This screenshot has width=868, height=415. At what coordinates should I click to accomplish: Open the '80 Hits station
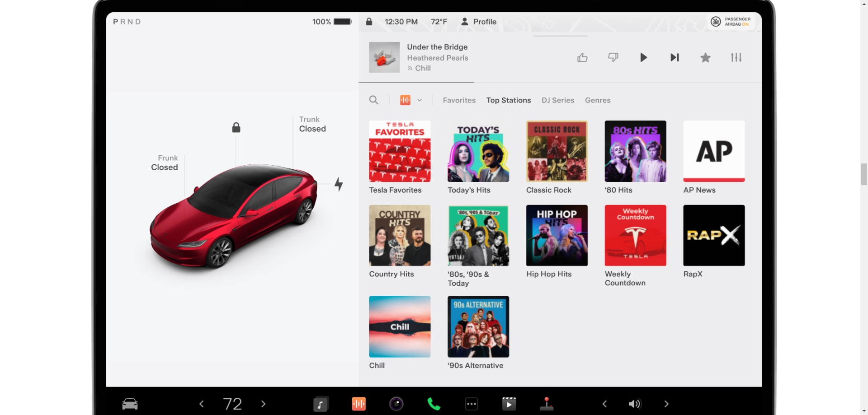tap(636, 151)
